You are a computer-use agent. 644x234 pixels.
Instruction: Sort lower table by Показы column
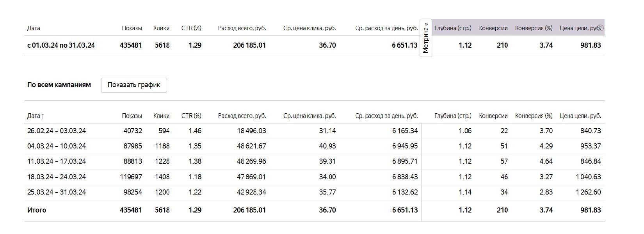point(132,116)
